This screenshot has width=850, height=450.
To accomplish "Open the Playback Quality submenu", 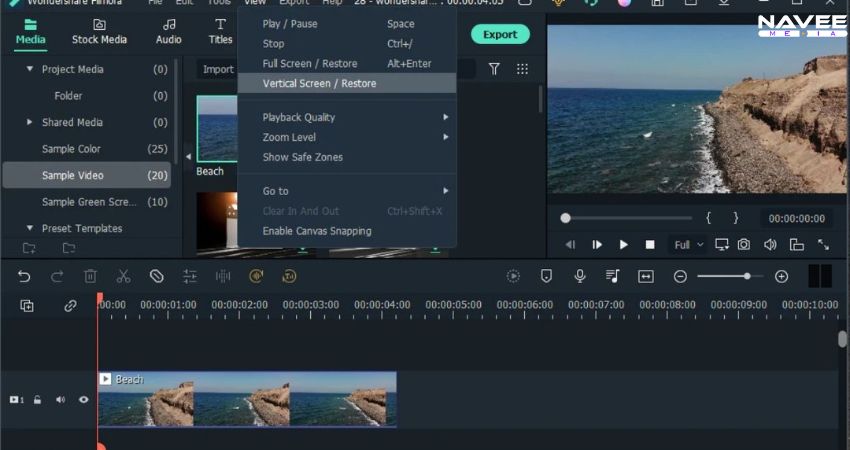I will (347, 117).
